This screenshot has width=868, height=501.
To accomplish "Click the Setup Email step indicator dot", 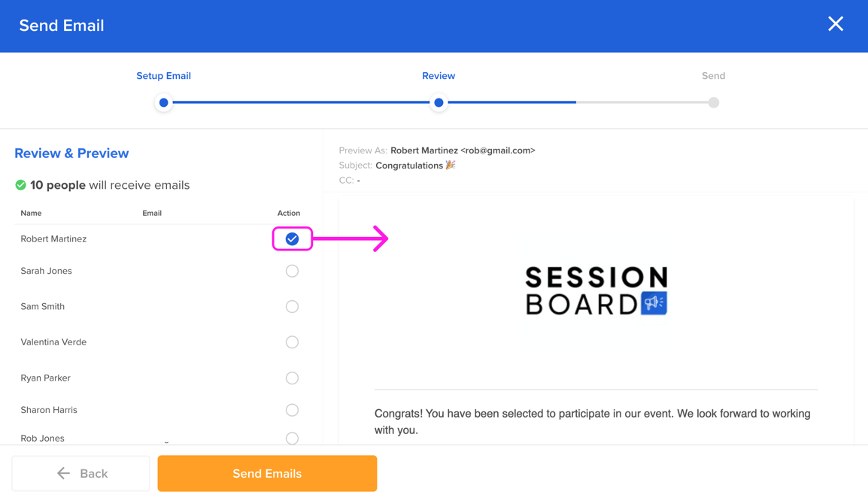I will [x=163, y=102].
